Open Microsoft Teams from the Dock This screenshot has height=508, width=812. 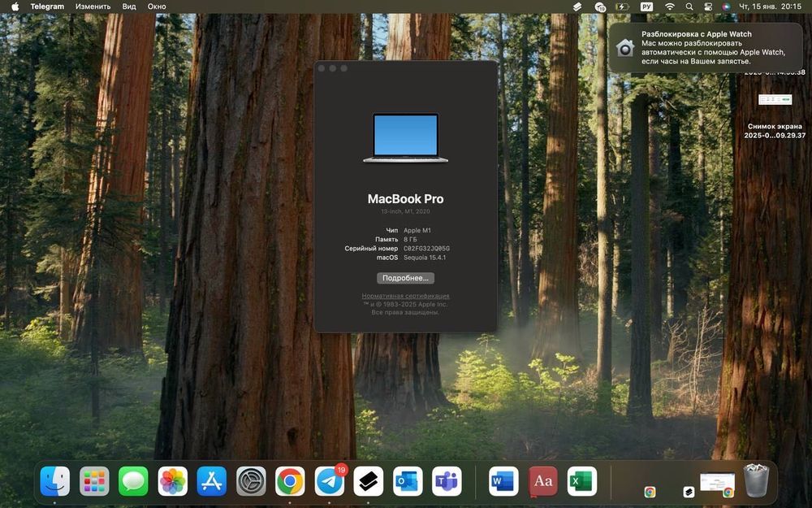pyautogui.click(x=447, y=481)
